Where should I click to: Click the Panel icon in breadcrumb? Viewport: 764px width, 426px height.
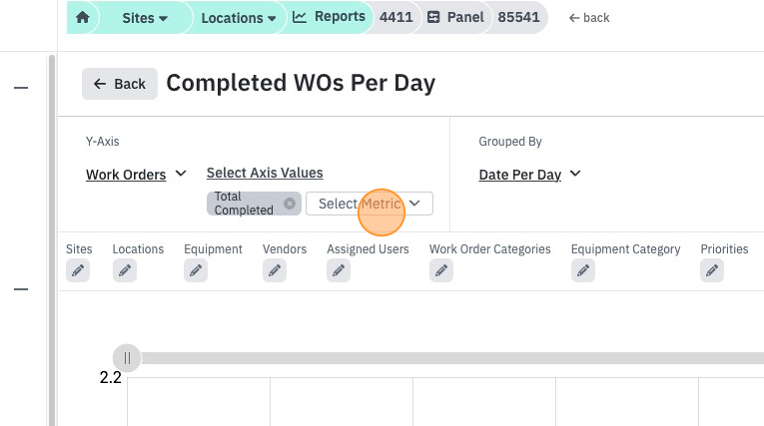[x=433, y=18]
